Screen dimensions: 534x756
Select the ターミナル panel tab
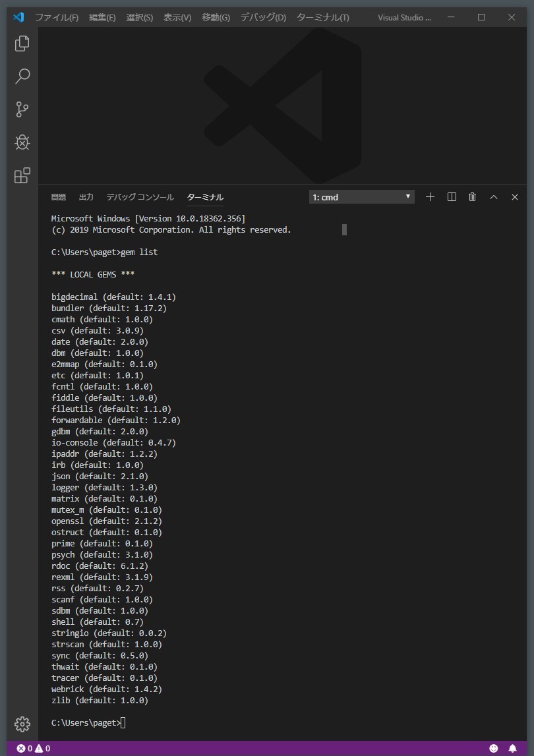pyautogui.click(x=205, y=196)
